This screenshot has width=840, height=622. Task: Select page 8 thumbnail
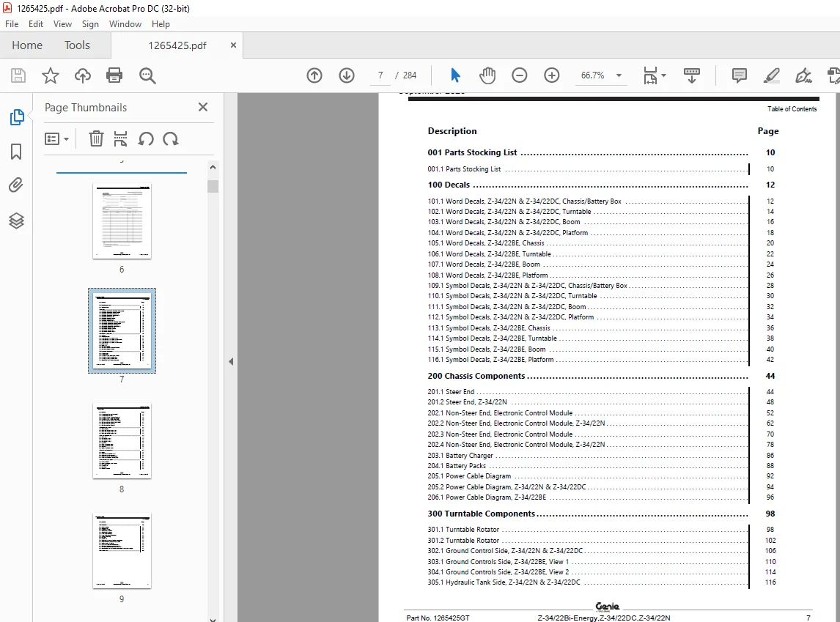(x=122, y=441)
